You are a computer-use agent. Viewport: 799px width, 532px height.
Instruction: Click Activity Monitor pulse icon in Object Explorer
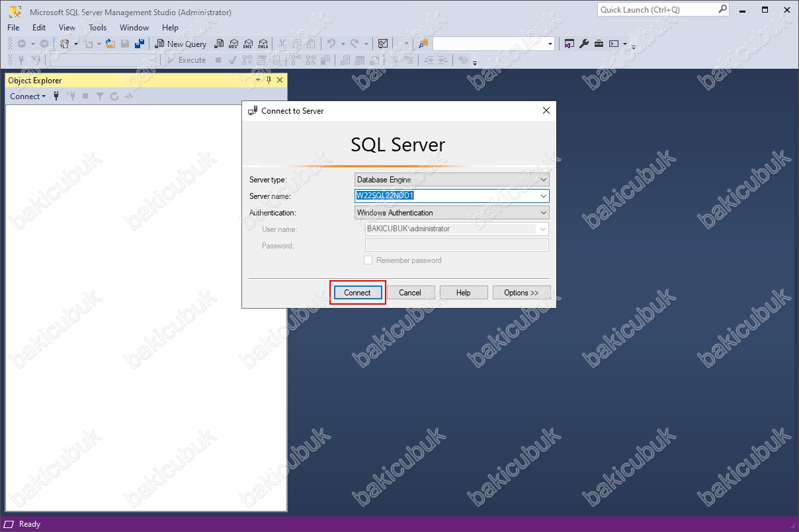[129, 96]
